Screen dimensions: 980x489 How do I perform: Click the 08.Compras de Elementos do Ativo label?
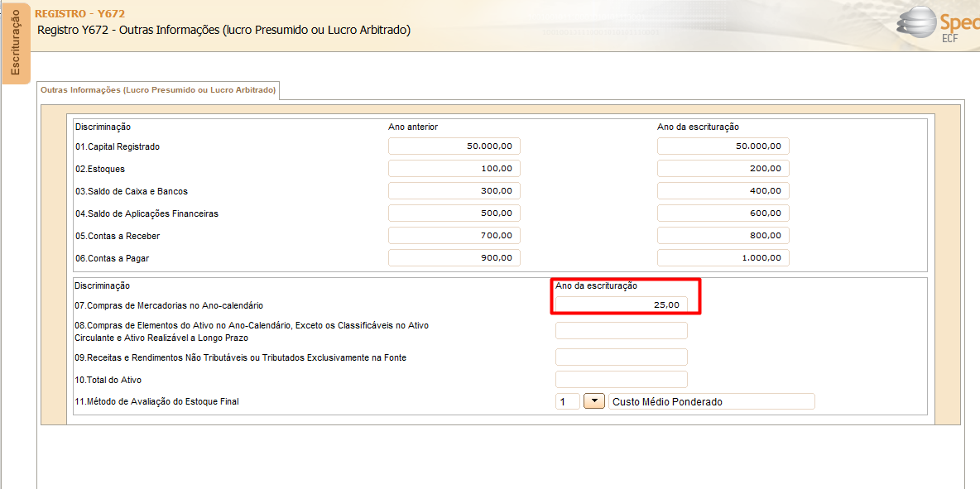click(252, 332)
